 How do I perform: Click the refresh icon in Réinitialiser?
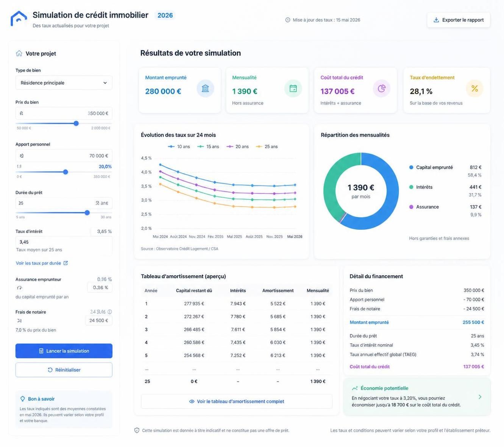click(x=50, y=370)
